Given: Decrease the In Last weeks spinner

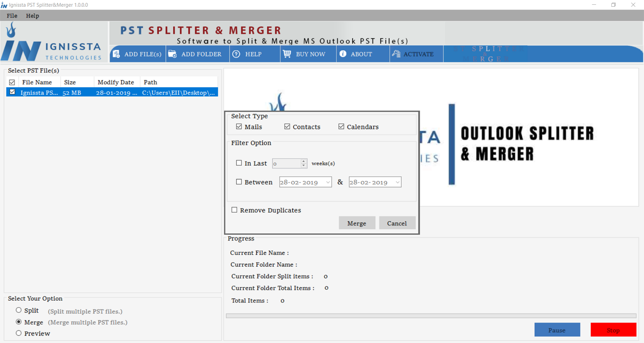Looking at the screenshot, I should coord(304,166).
